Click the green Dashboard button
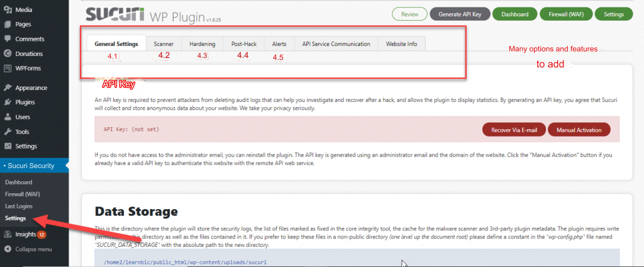Viewport: 644px width, 267px height. click(x=514, y=14)
